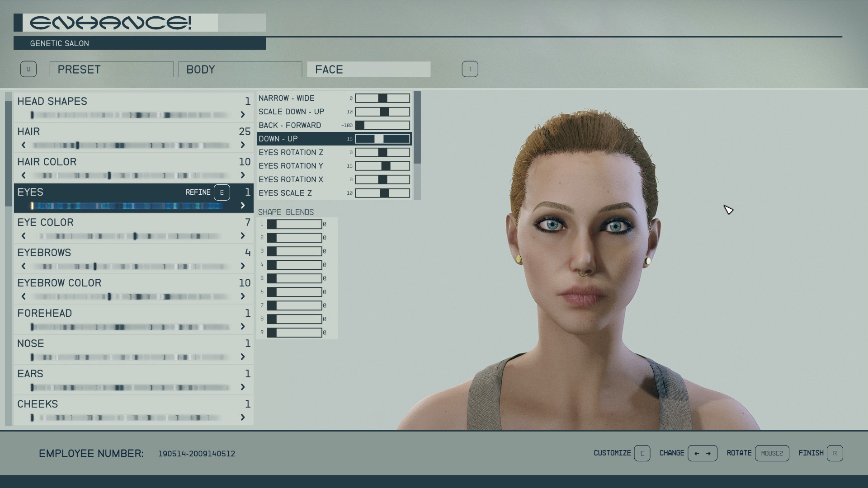Select the CHEEKS category
The image size is (868, 488).
(x=38, y=404)
